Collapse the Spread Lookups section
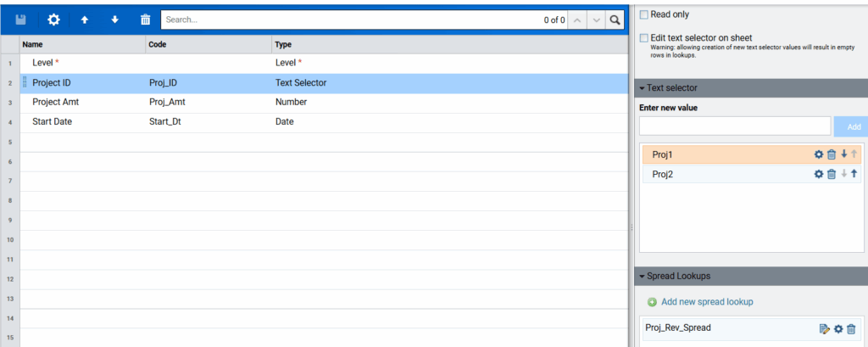Viewport: 868px width, 347px height. click(x=642, y=277)
